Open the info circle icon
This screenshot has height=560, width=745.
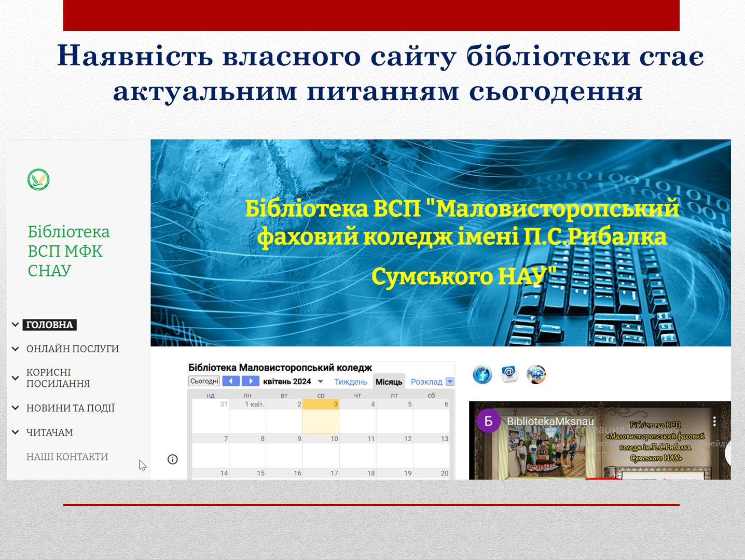point(173,459)
